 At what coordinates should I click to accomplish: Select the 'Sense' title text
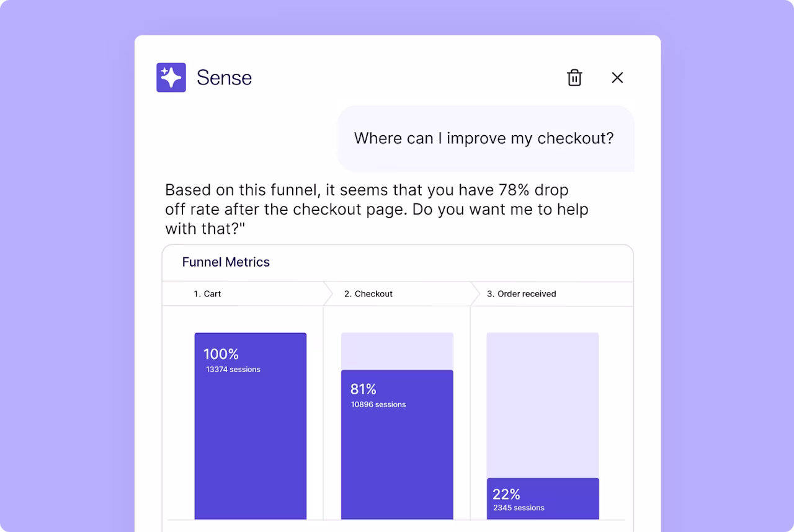(x=224, y=78)
